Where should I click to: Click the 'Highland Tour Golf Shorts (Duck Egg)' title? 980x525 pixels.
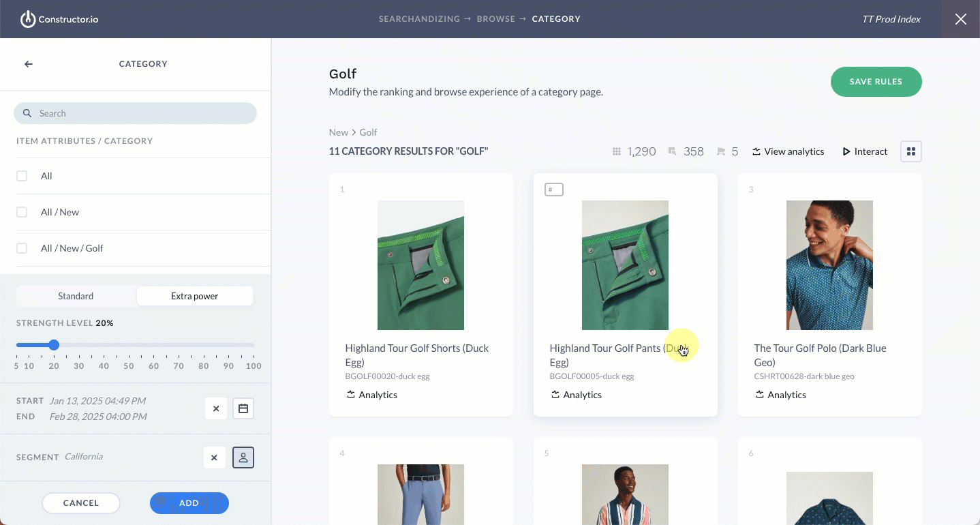click(417, 355)
